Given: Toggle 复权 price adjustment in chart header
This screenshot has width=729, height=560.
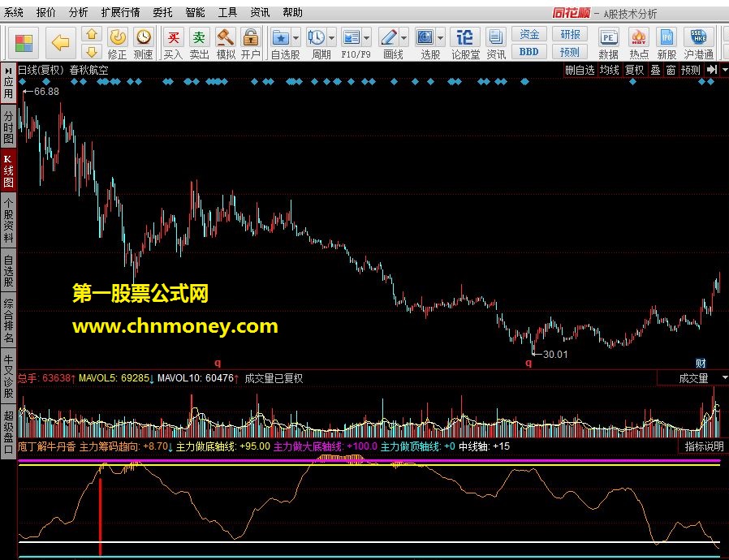Looking at the screenshot, I should (x=635, y=70).
